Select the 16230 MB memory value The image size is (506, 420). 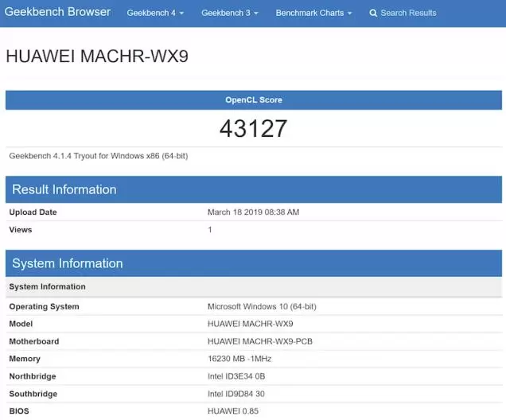pyautogui.click(x=239, y=360)
